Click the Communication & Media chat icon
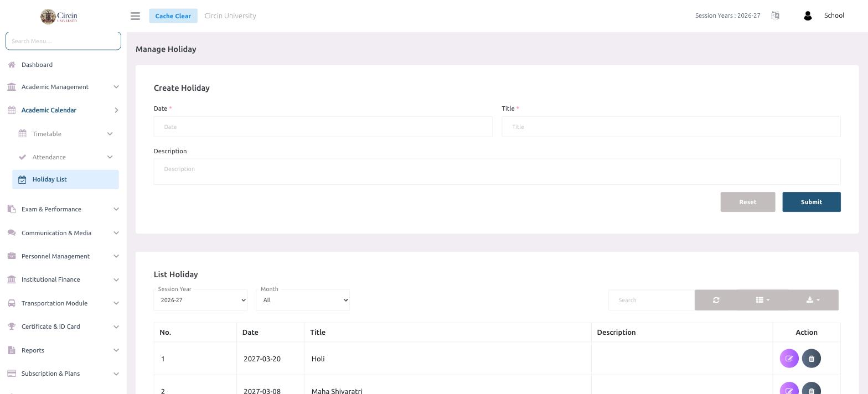Image resolution: width=868 pixels, height=394 pixels. [12, 232]
